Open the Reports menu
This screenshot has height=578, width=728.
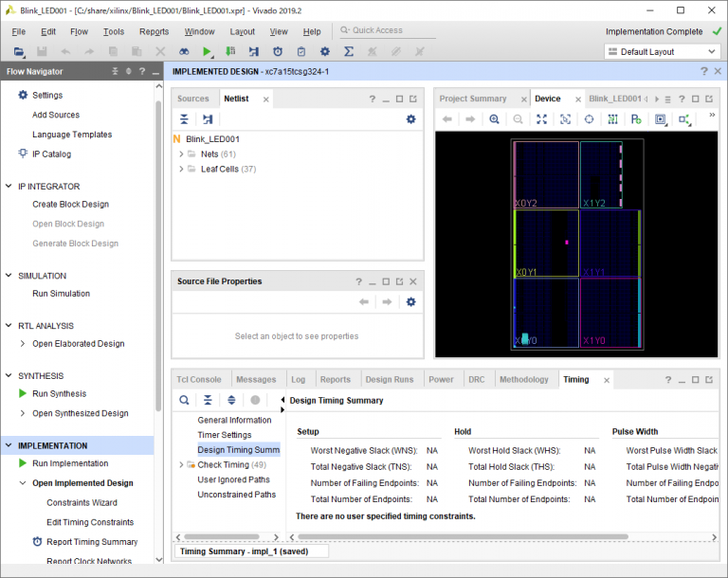tap(154, 31)
